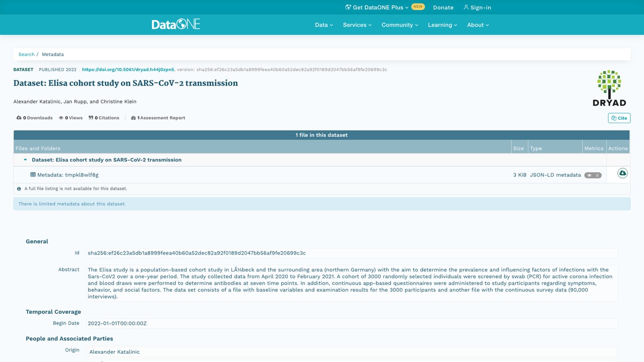This screenshot has width=644, height=362.
Task: Click the user icon next to Sign-in
Action: pyautogui.click(x=466, y=7)
